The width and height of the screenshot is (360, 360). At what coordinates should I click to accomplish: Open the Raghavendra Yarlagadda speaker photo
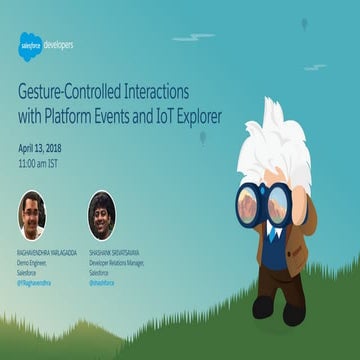point(32,215)
